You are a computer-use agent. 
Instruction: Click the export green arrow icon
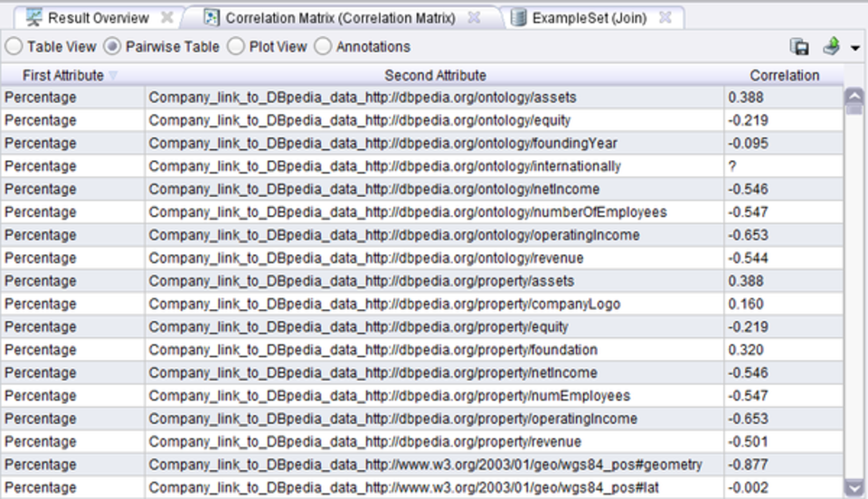point(832,46)
